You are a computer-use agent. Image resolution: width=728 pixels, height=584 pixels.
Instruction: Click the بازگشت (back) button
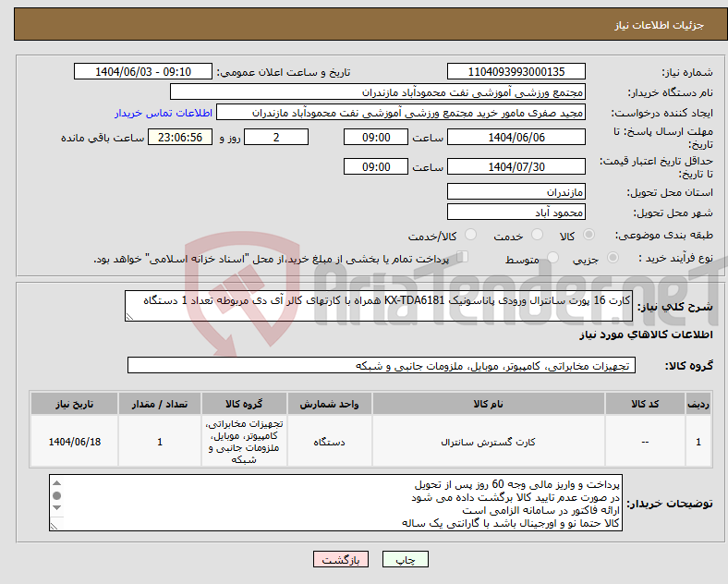click(341, 559)
